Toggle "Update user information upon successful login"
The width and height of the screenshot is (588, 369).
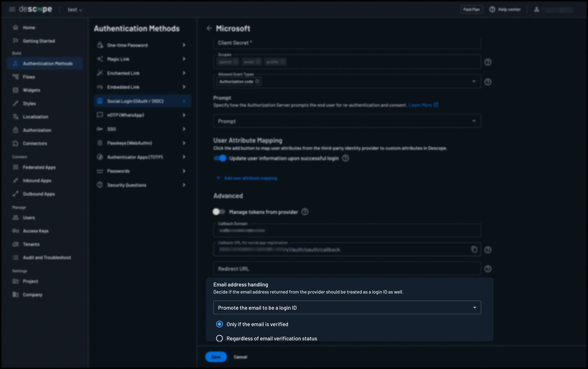[x=220, y=158]
